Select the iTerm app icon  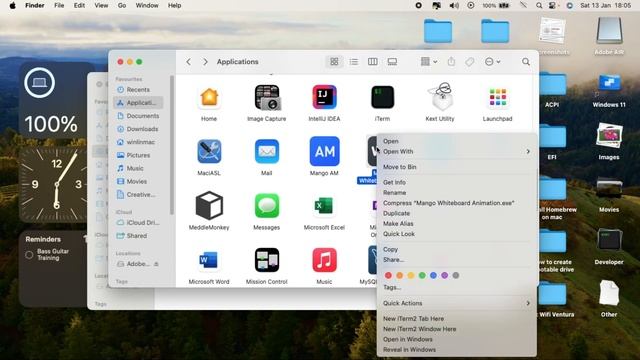click(382, 97)
